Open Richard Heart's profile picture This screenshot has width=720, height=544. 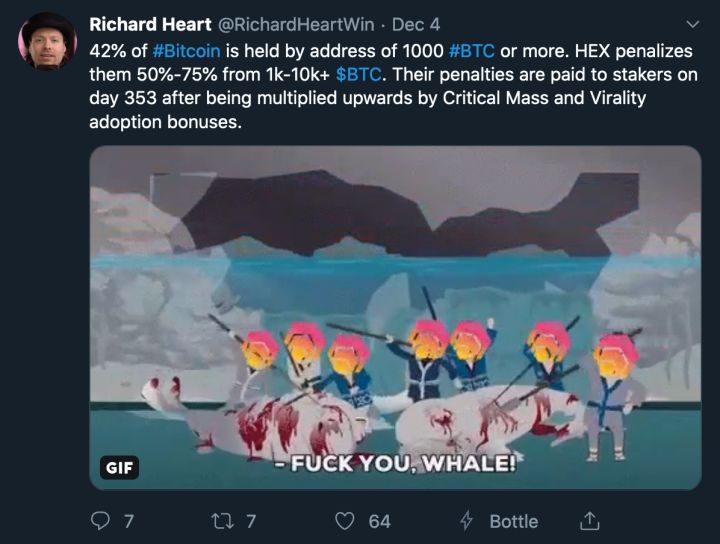coord(47,41)
